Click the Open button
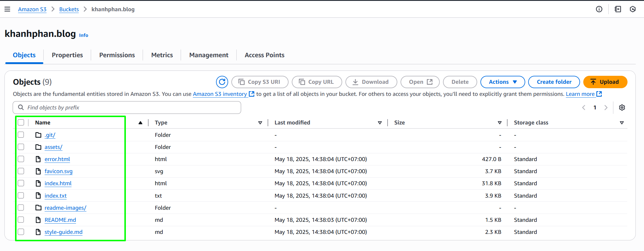 click(420, 82)
